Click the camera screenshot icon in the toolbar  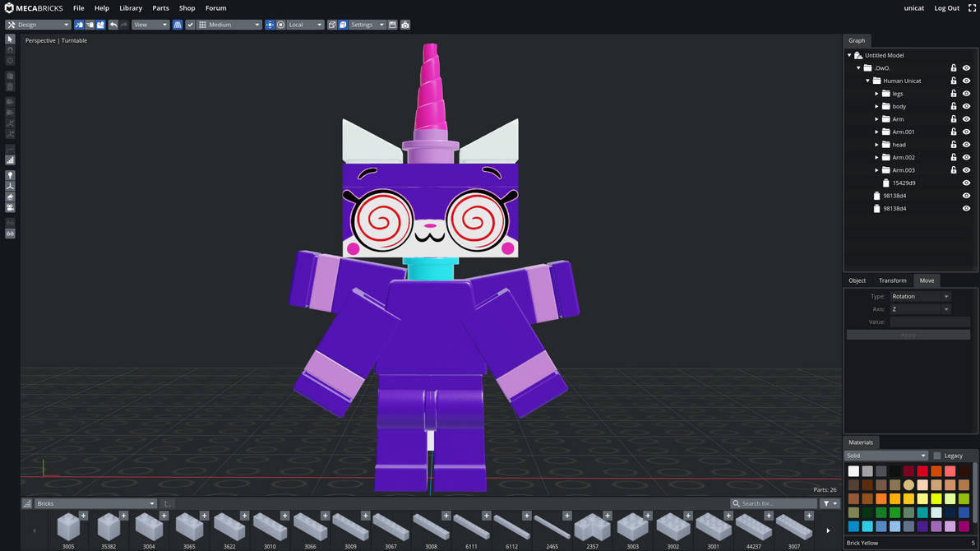pyautogui.click(x=405, y=25)
